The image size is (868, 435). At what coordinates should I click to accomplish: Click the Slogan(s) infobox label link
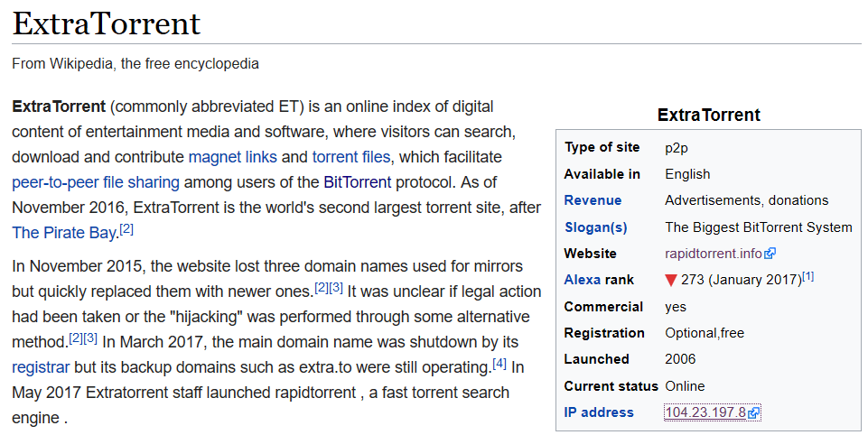pyautogui.click(x=595, y=227)
